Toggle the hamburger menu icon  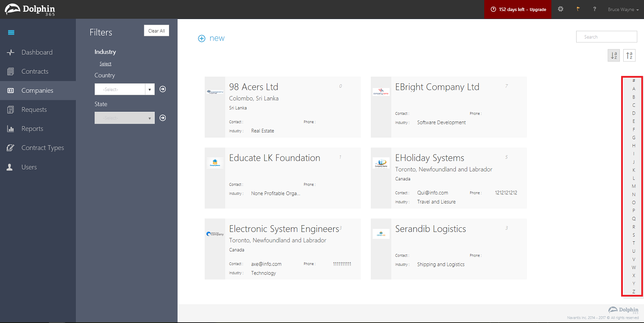[x=11, y=33]
